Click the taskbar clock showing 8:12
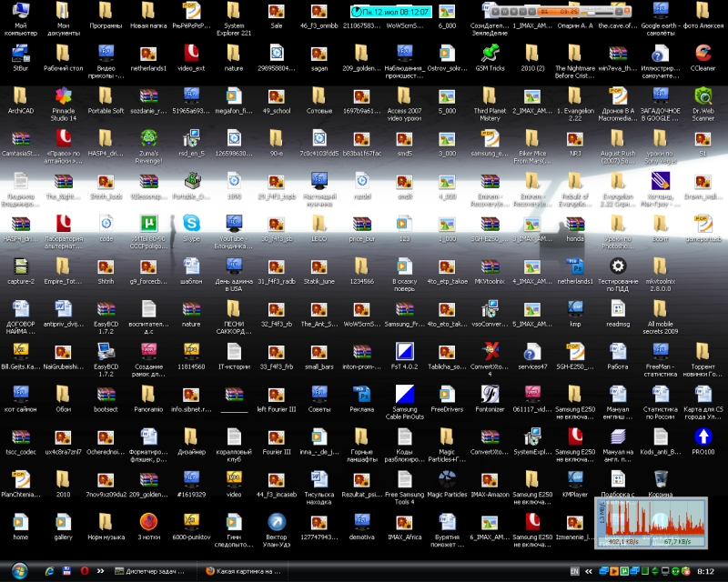This screenshot has height=582, width=728. pyautogui.click(x=705, y=571)
